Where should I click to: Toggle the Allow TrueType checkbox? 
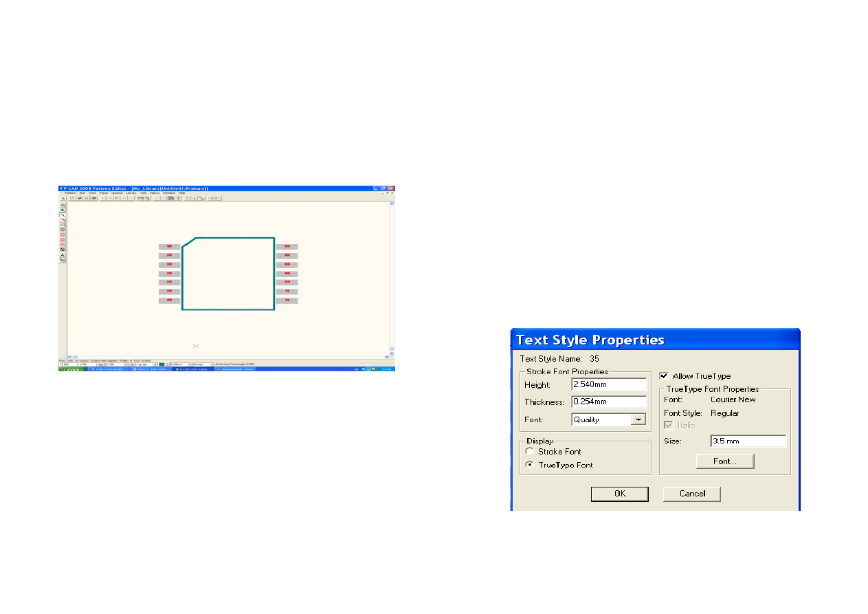[x=664, y=376]
